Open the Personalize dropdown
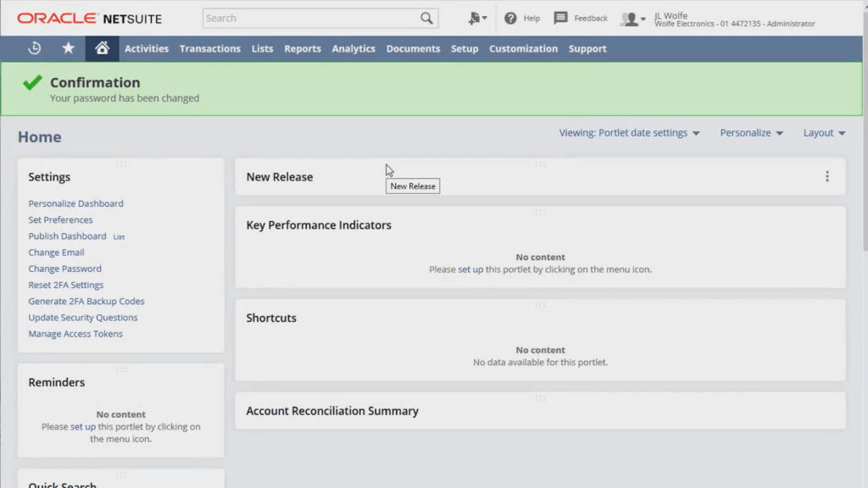868x488 pixels. (751, 133)
